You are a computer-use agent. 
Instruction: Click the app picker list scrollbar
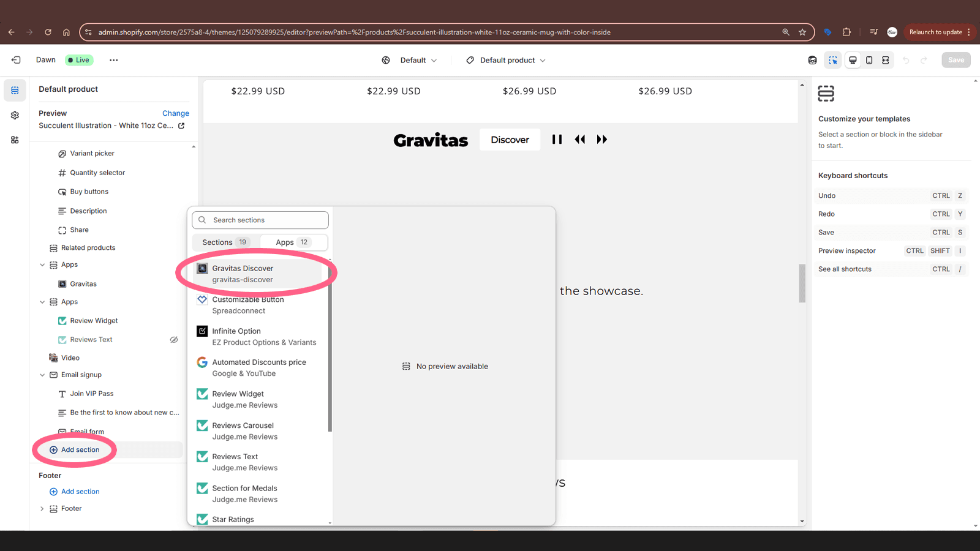click(330, 346)
